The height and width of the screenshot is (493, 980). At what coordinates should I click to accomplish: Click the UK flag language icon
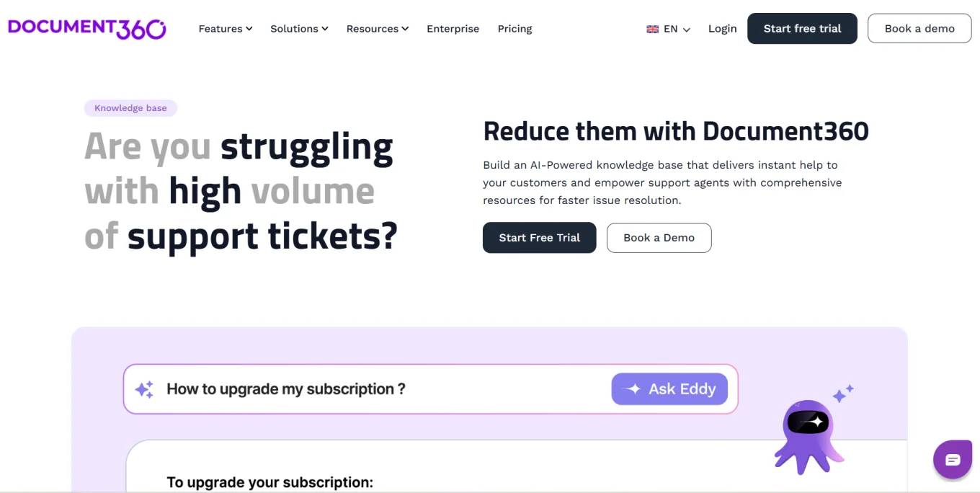click(653, 30)
